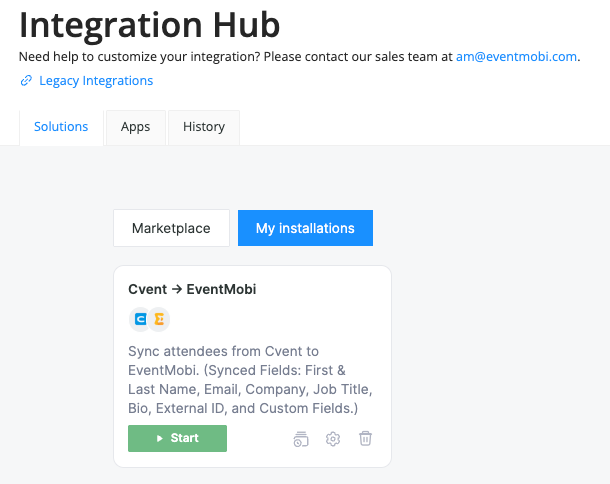Click the Integration Hub page heading
The height and width of the screenshot is (484, 610).
tap(150, 24)
